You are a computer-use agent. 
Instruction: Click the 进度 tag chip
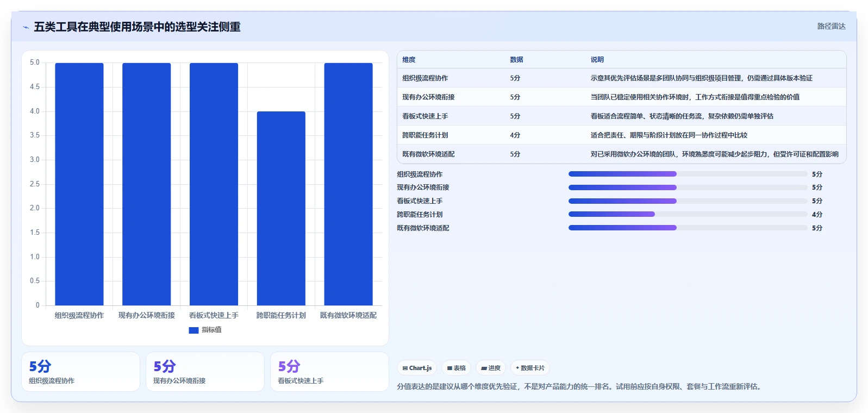click(491, 368)
